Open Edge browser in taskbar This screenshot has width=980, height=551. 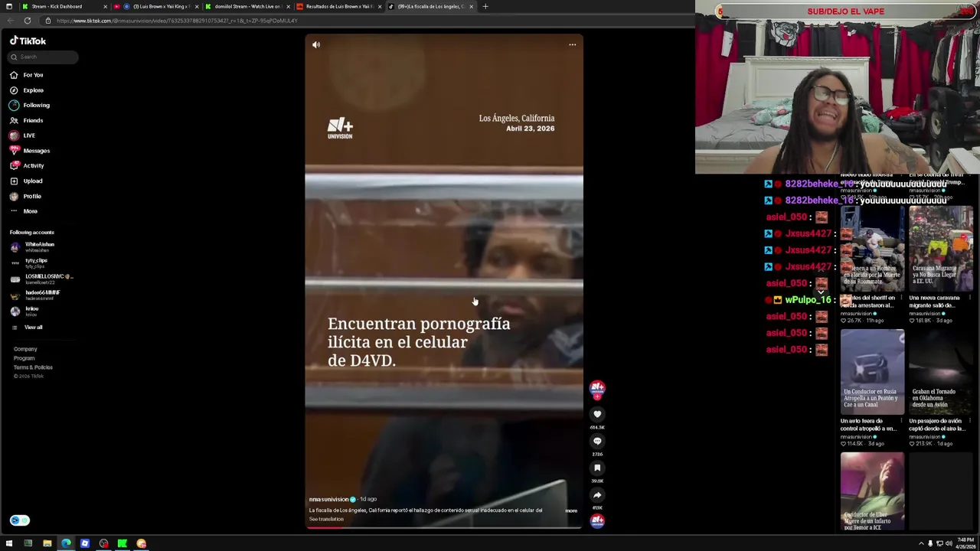point(66,543)
